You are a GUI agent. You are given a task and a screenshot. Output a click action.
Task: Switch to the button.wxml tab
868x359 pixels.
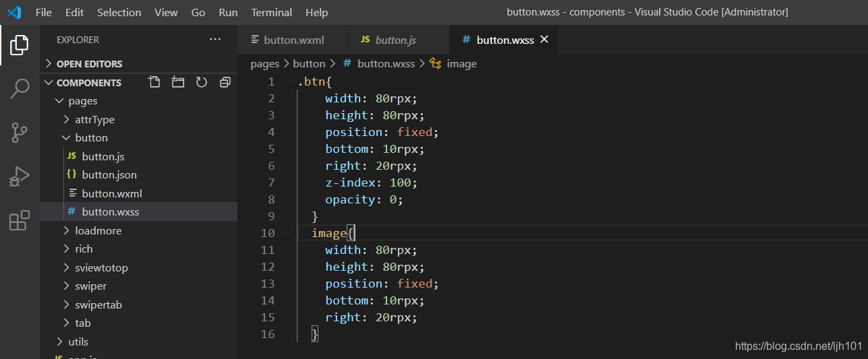click(293, 40)
